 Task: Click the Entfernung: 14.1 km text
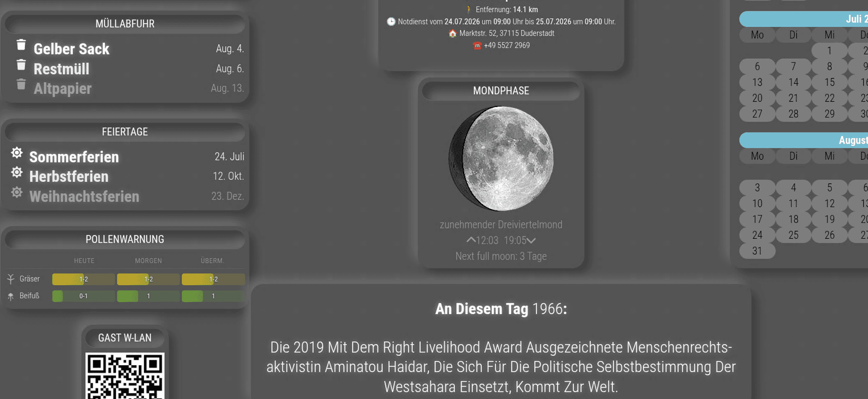tap(506, 10)
